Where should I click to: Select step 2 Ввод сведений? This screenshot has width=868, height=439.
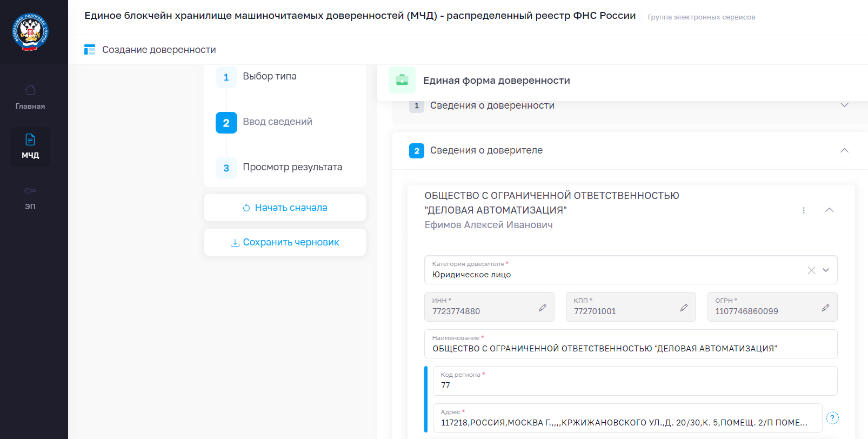[x=264, y=122]
